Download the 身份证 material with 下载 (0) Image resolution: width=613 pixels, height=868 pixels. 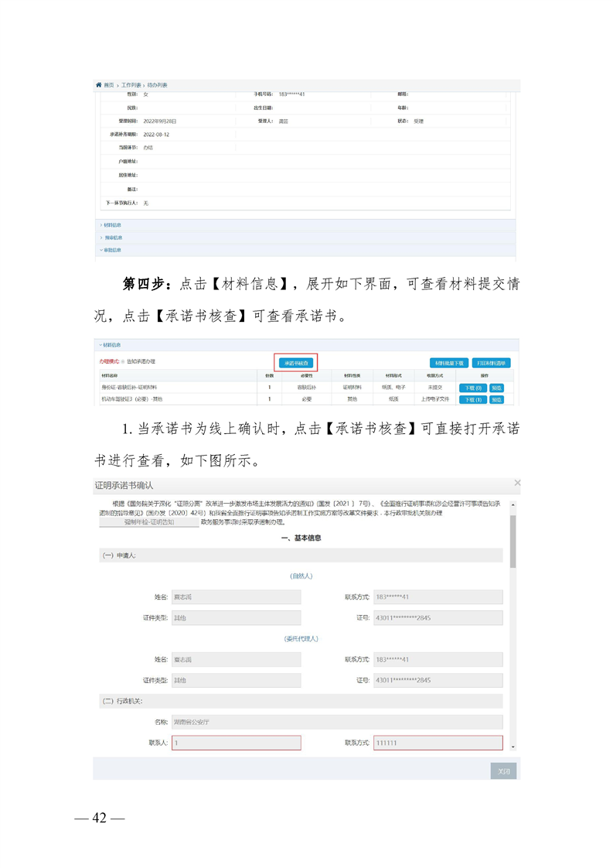(x=472, y=388)
